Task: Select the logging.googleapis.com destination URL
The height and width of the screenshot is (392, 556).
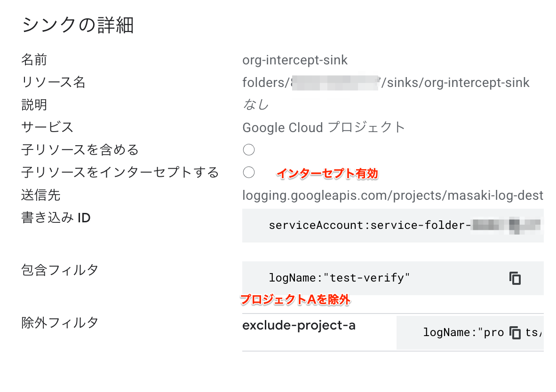Action: pos(393,195)
